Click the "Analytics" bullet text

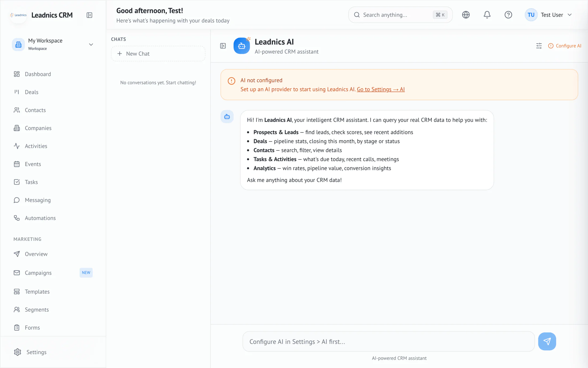click(264, 168)
